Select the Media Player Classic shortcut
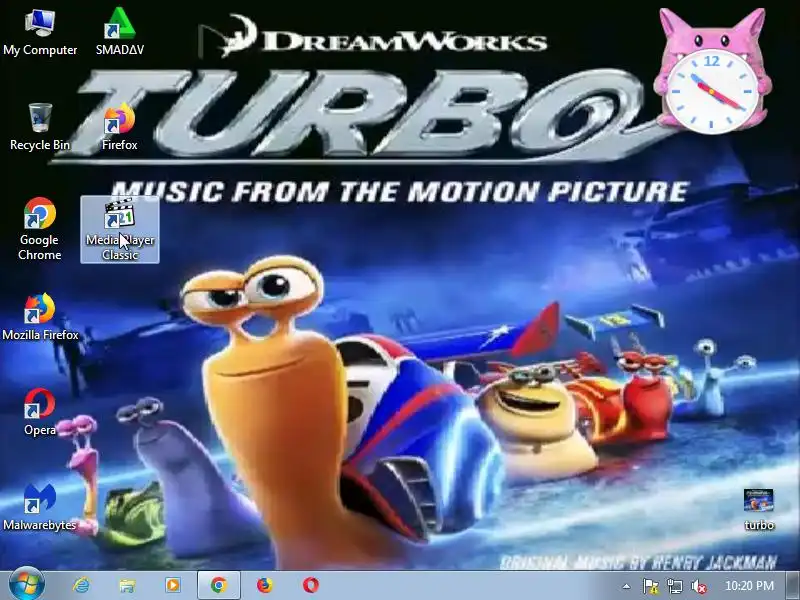Screen dimensions: 800x600 120,229
